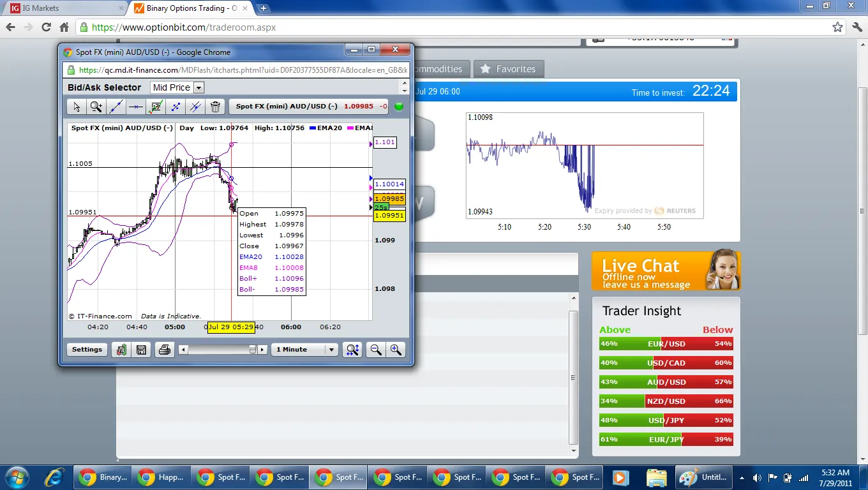
Task: Choose the horizontal line drawing tool
Action: (136, 107)
